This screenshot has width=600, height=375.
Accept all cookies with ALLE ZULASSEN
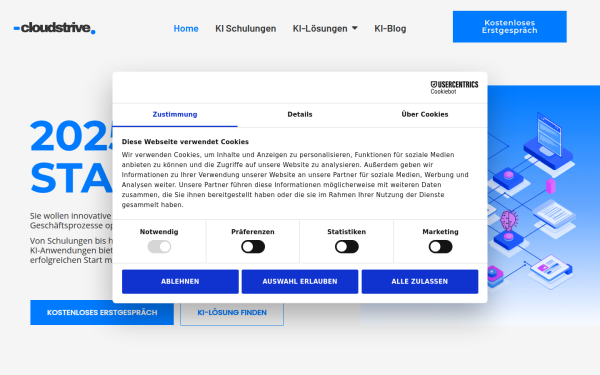pyautogui.click(x=420, y=282)
